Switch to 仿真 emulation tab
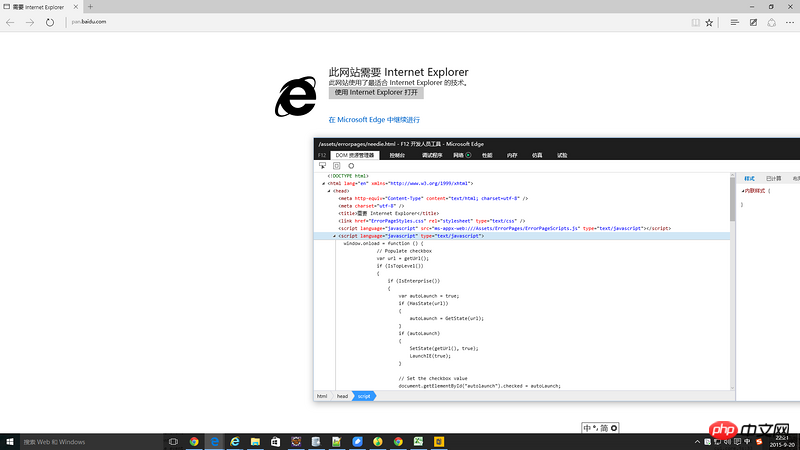Viewport: 800px width, 450px height. click(x=537, y=155)
